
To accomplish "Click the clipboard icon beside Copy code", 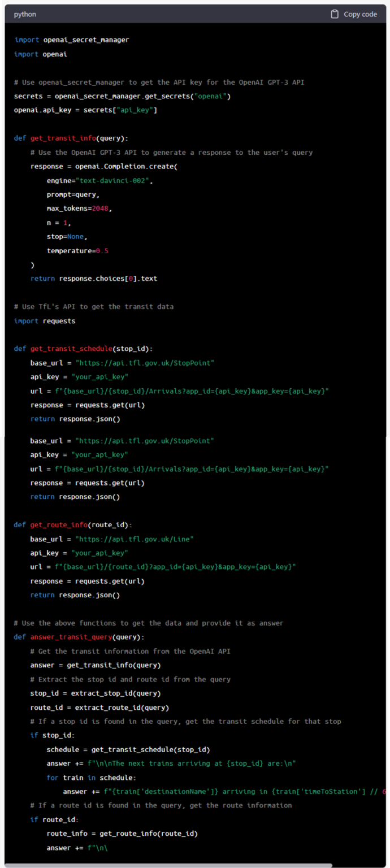I will pos(335,14).
